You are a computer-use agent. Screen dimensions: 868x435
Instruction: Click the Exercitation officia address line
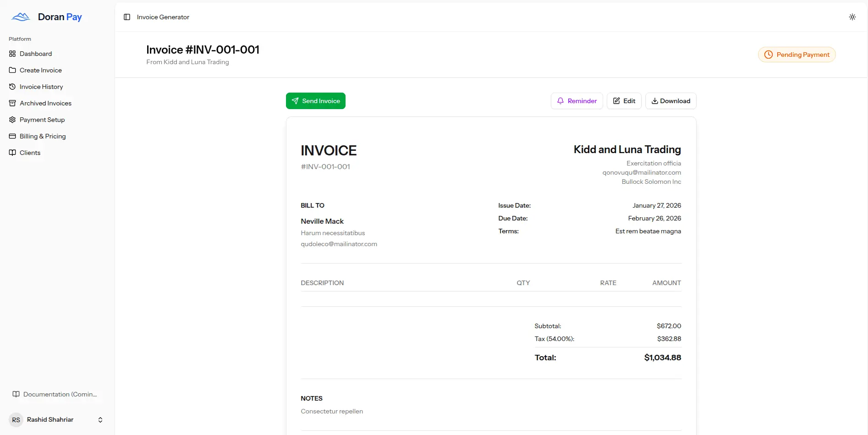654,163
